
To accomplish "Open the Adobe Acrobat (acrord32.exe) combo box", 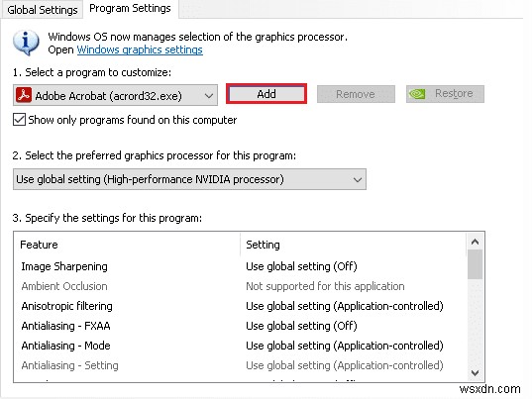I will [x=115, y=96].
